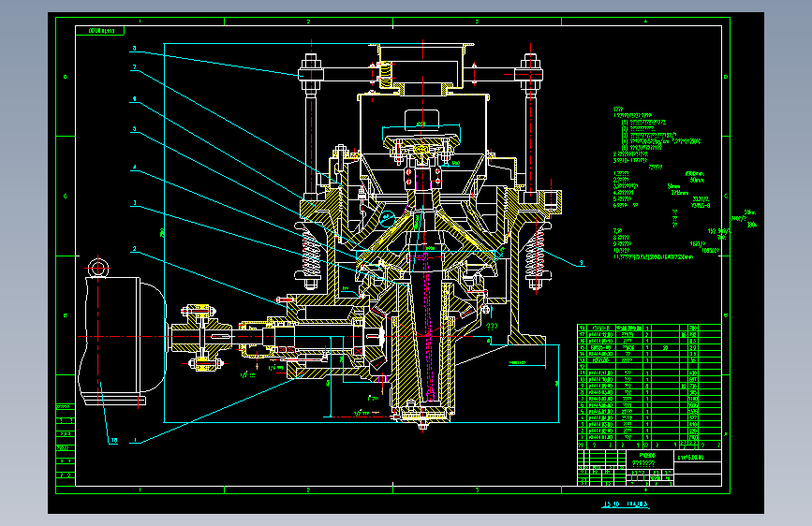Click zone number 3 on bottom border
812x526 pixels.
click(x=477, y=489)
